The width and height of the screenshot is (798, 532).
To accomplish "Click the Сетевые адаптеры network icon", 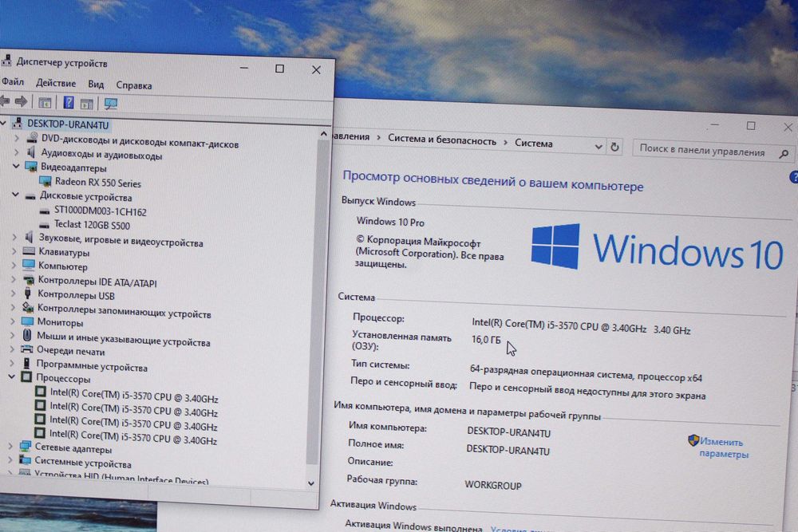I will (x=26, y=447).
